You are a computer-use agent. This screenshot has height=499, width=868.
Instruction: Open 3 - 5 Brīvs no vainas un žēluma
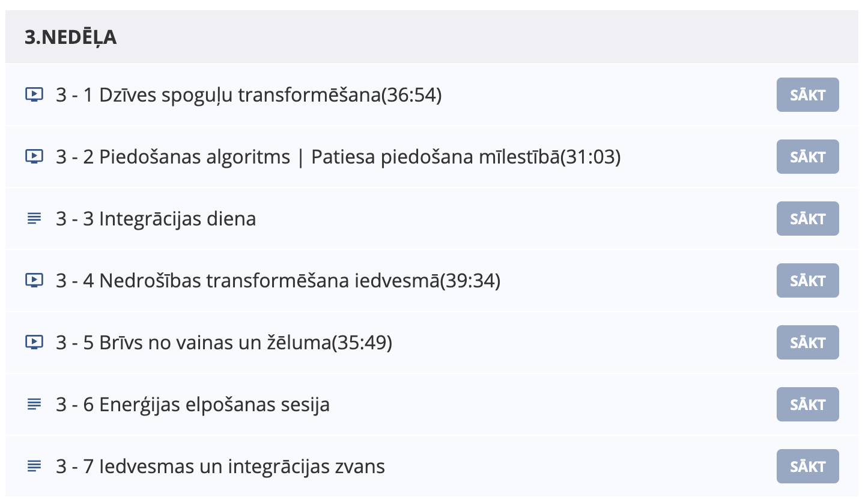224,343
